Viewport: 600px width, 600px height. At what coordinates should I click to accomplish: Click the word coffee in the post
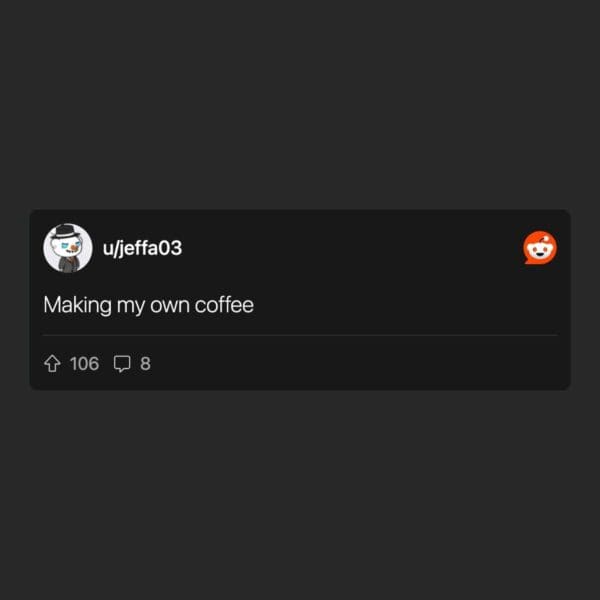[224, 305]
